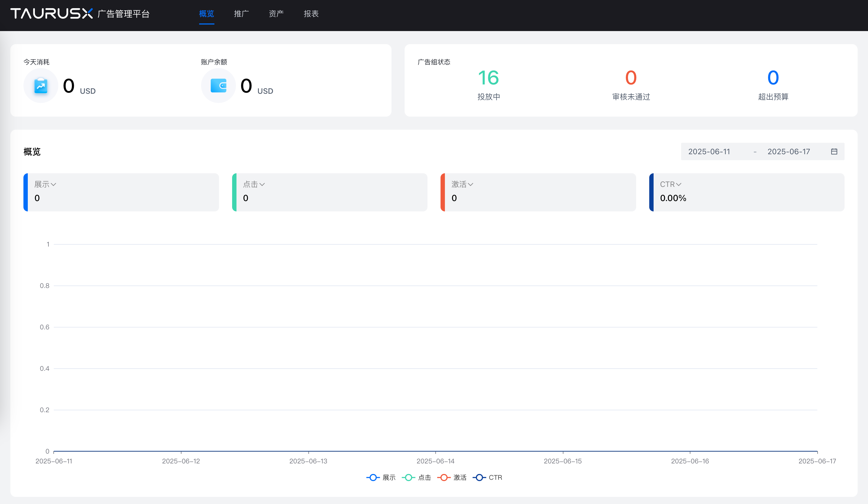Viewport: 868px width, 504px height.
Task: Click the 今天消耗 chart clipboard icon
Action: [x=41, y=86]
